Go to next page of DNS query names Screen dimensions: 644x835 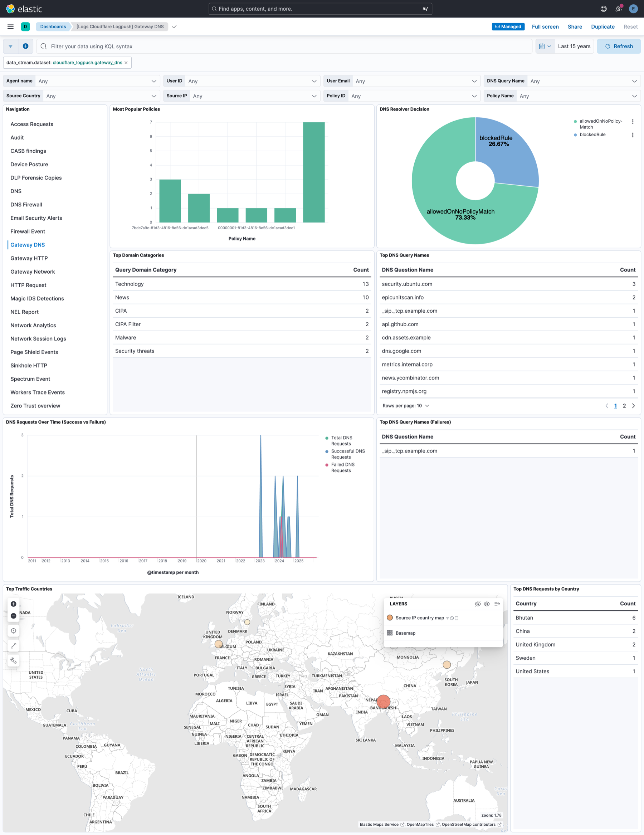[x=633, y=406]
